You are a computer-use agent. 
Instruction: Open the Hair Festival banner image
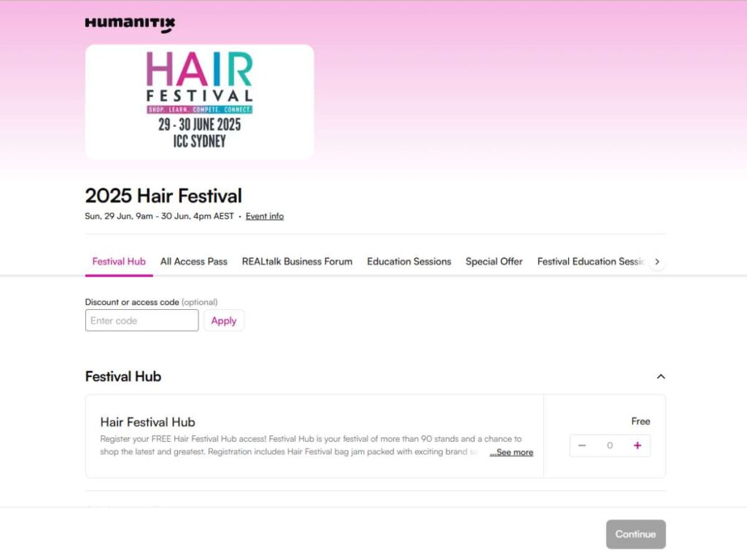click(x=199, y=101)
